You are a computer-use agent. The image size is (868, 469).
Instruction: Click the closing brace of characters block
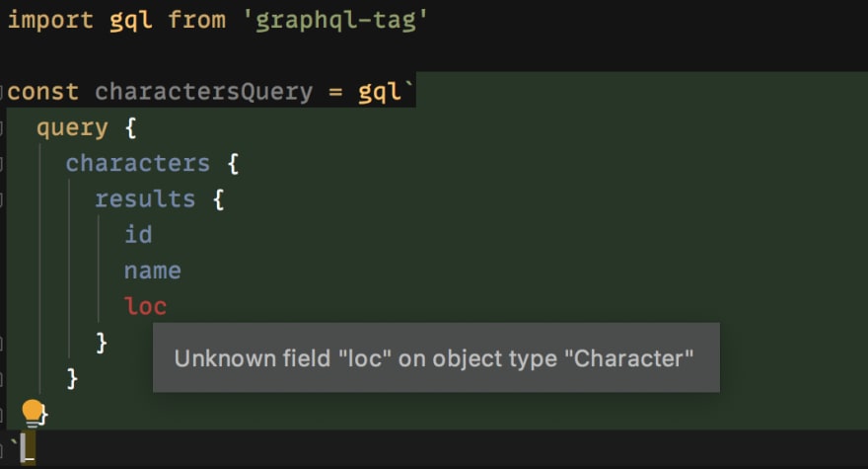(73, 378)
